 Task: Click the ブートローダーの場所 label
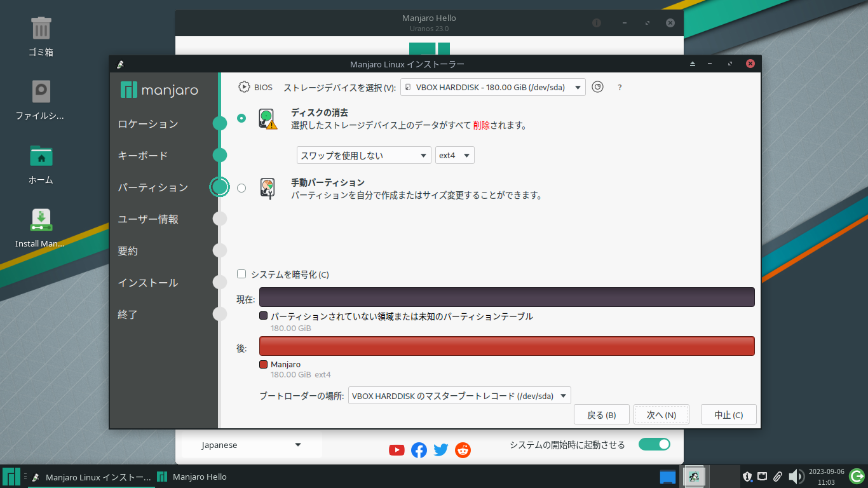(x=302, y=396)
